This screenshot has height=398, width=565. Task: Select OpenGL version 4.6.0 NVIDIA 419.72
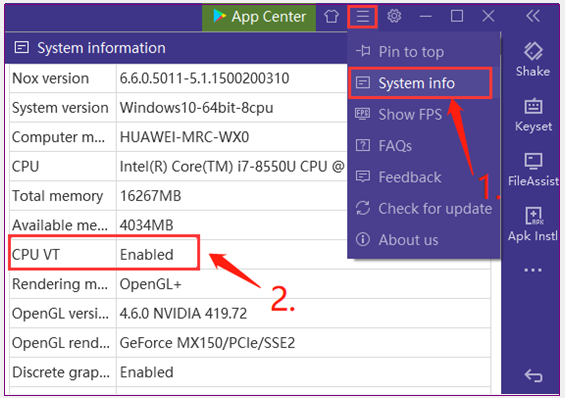pyautogui.click(x=183, y=314)
